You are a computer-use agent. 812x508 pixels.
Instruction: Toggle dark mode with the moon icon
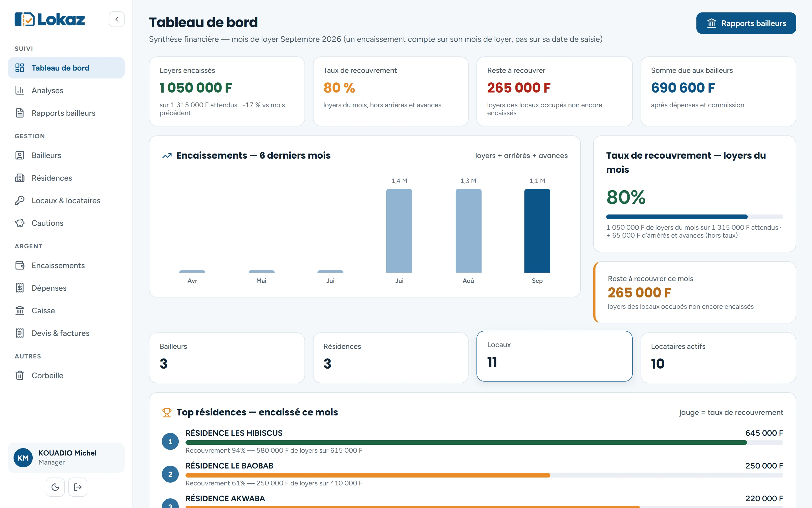[55, 487]
